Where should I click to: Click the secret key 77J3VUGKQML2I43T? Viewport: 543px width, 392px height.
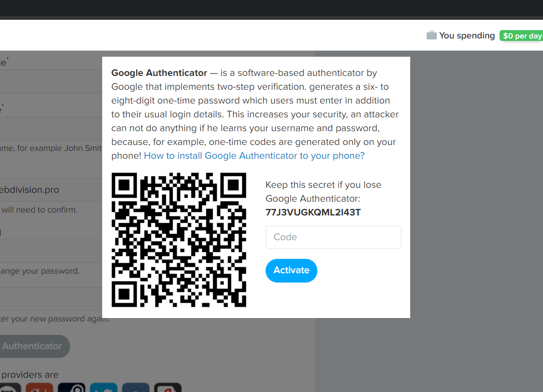click(313, 213)
